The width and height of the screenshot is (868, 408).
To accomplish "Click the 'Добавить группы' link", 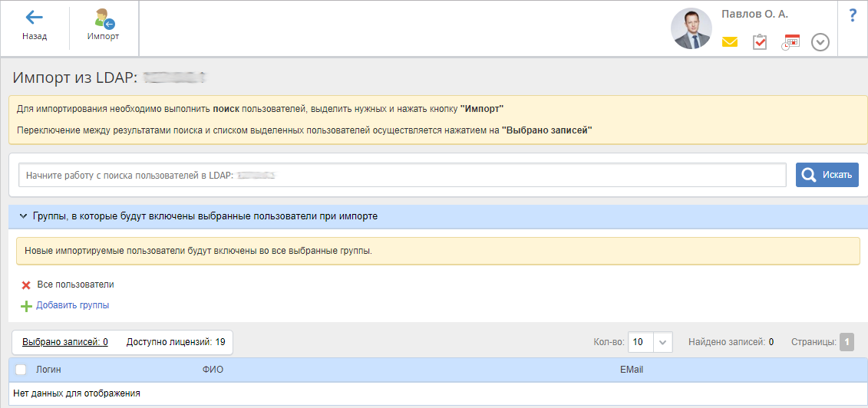I will click(72, 305).
